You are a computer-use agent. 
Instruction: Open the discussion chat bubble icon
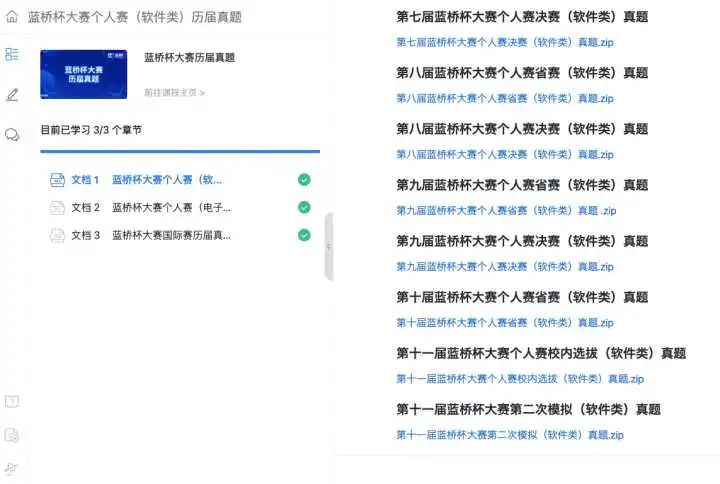pyautogui.click(x=12, y=135)
